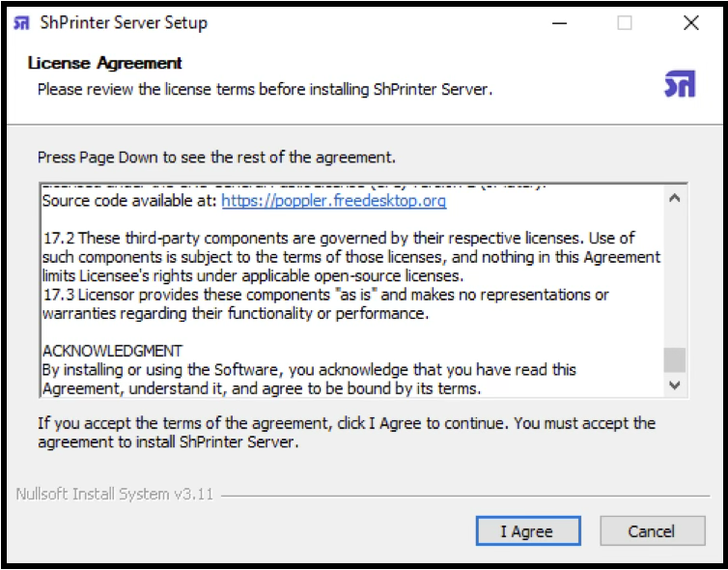Click the license scrollbar down arrow
The height and width of the screenshot is (570, 728).
click(675, 384)
